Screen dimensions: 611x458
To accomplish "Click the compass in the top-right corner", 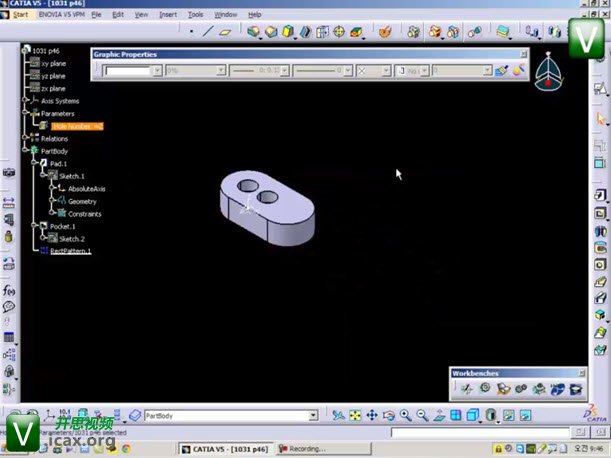I will [548, 76].
